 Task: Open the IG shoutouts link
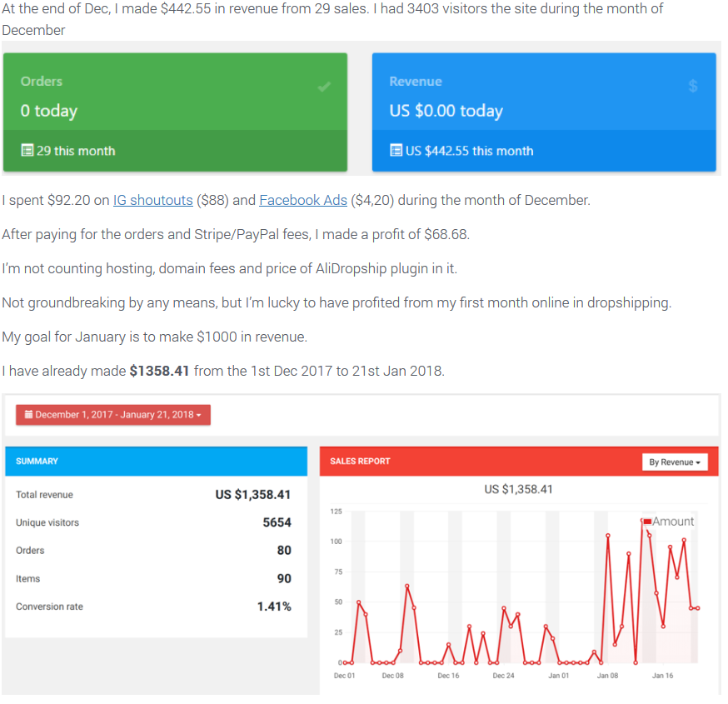click(x=152, y=200)
